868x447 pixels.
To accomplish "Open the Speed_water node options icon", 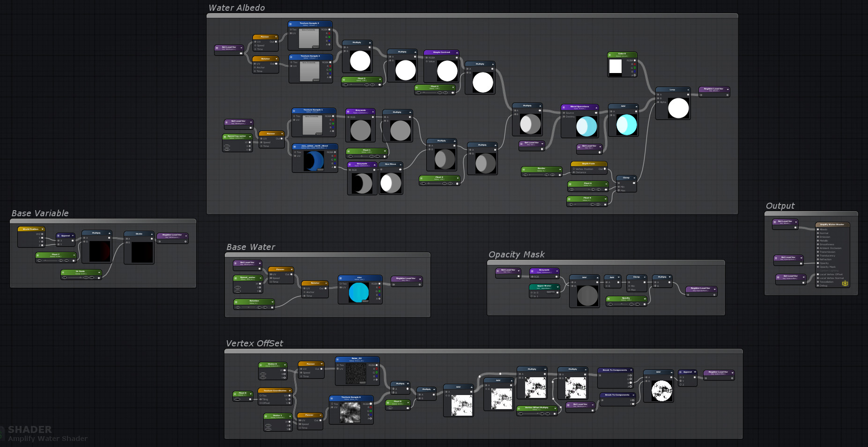I will pos(236,278).
